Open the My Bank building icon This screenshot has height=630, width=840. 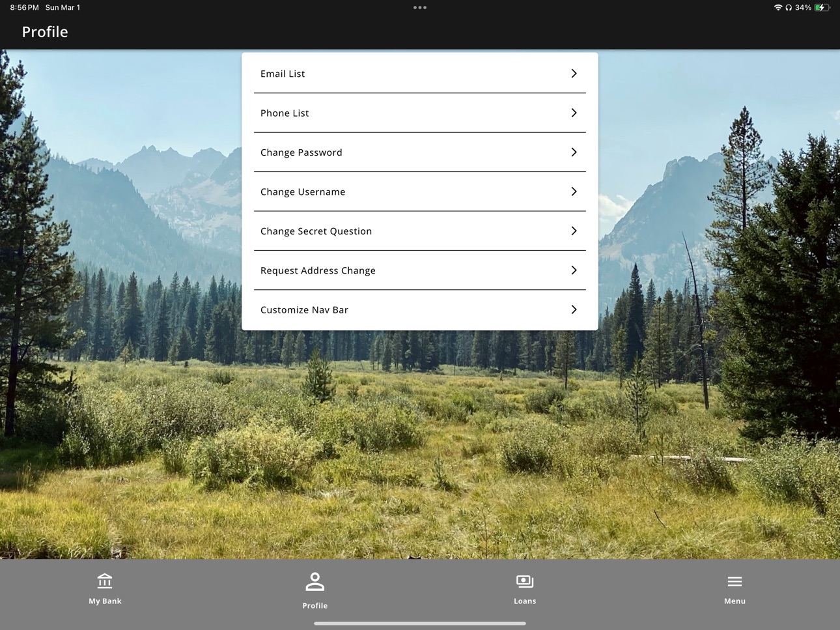tap(105, 580)
